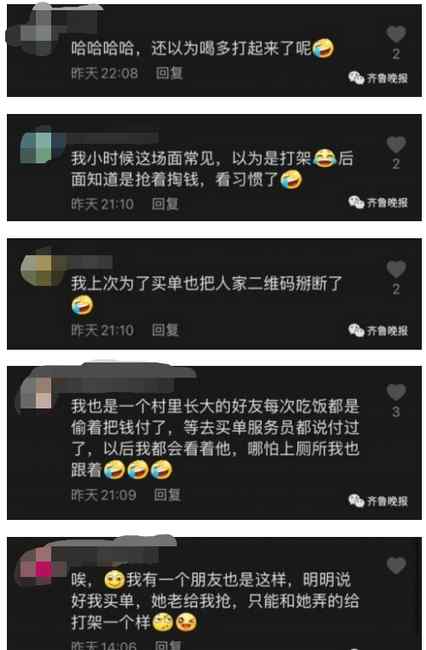Image resolution: width=426 pixels, height=650 pixels.
Task: Open avatar of the 村里长大 commenter
Action: [x=38, y=393]
